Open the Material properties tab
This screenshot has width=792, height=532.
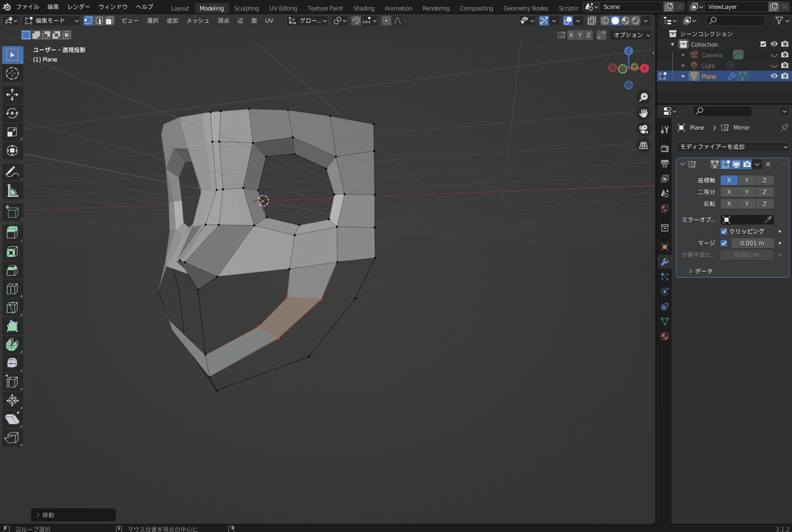click(665, 336)
